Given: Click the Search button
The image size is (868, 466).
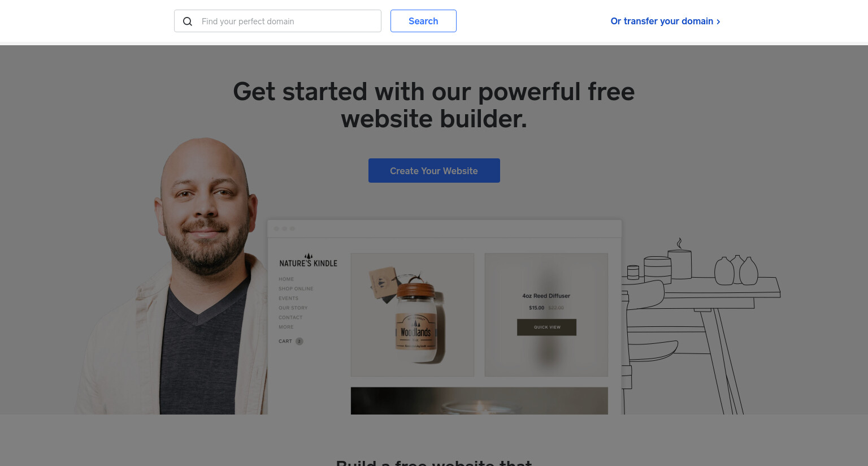Looking at the screenshot, I should pos(423,21).
